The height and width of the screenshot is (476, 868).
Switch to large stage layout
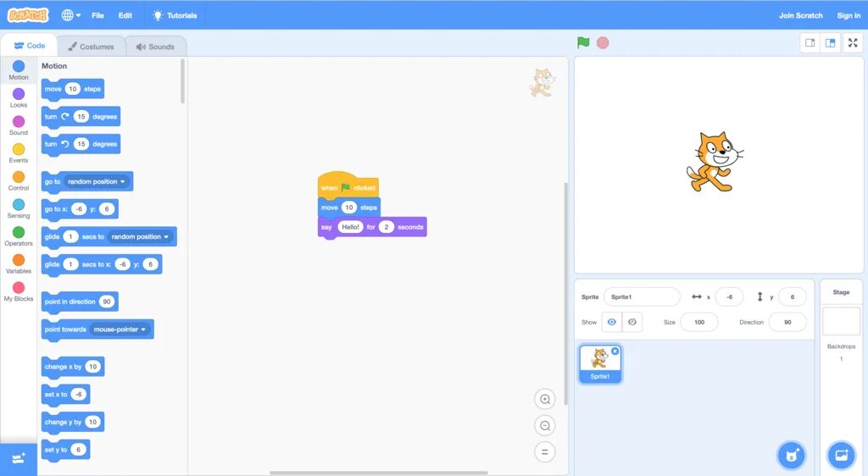pyautogui.click(x=830, y=42)
